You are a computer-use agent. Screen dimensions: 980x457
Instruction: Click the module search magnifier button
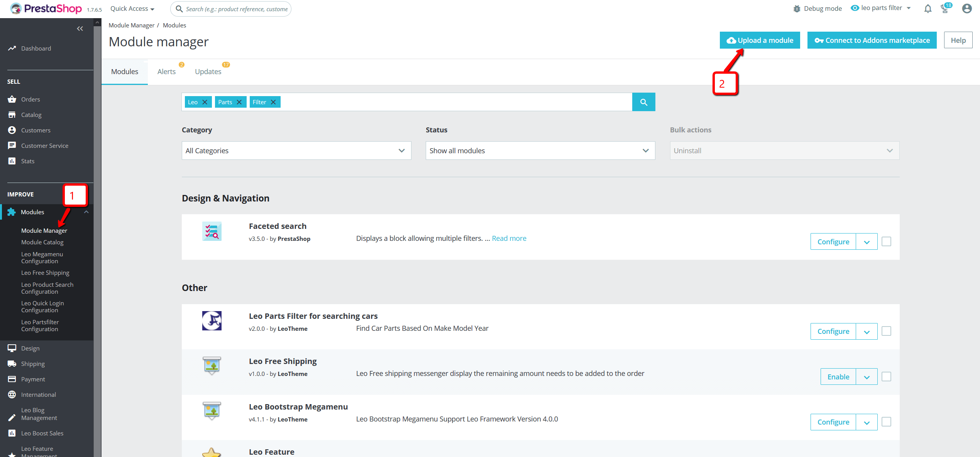tap(643, 102)
